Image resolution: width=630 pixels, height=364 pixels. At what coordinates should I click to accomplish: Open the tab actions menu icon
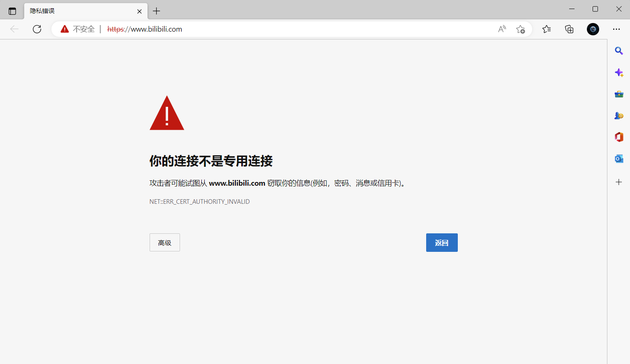(x=12, y=11)
